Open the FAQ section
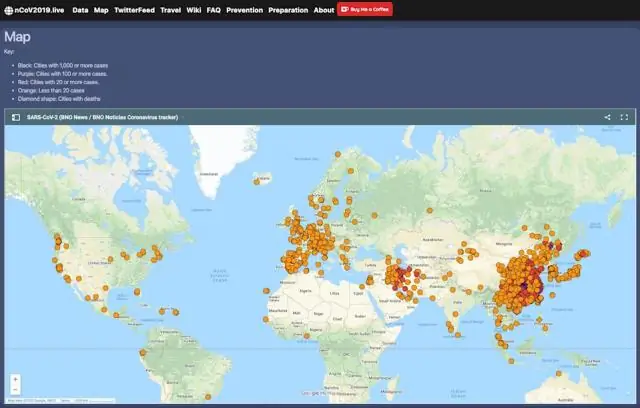 click(x=213, y=10)
